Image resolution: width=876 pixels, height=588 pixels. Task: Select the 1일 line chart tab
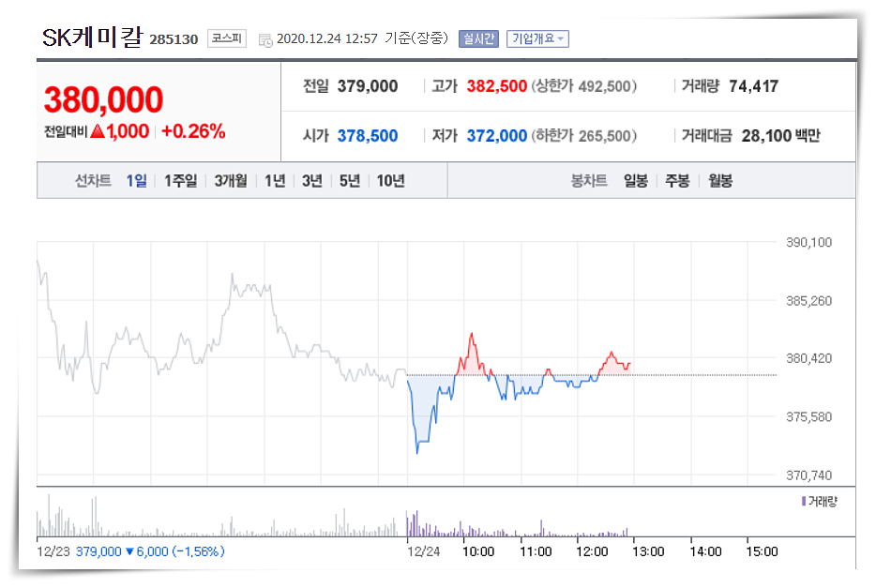136,180
